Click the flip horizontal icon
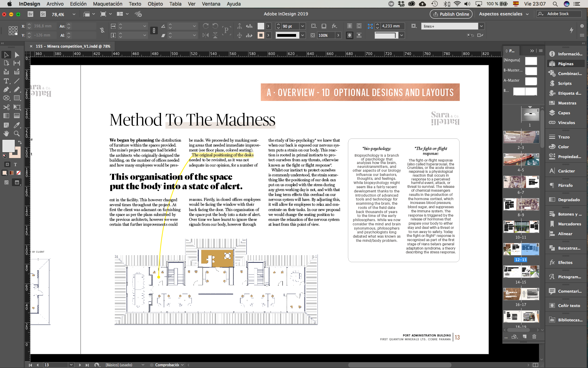Image resolution: width=588 pixels, height=368 pixels. [x=206, y=35]
